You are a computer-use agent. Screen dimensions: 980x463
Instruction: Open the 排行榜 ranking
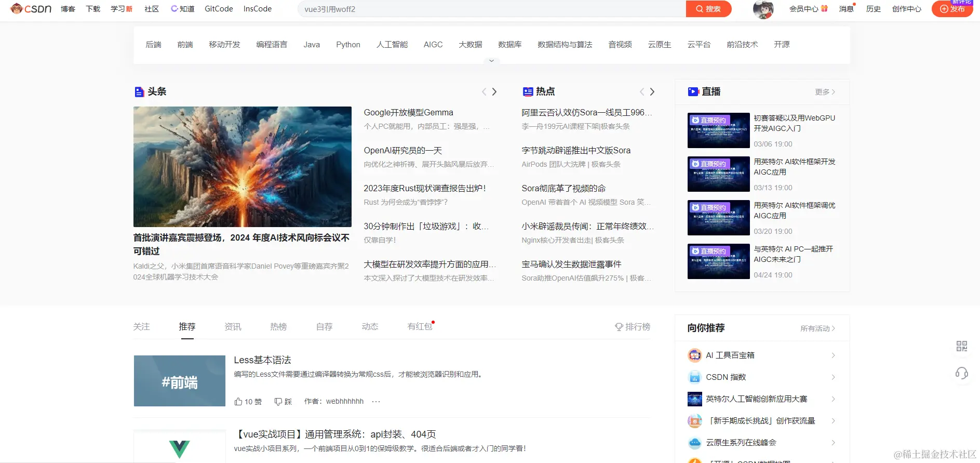[633, 327]
